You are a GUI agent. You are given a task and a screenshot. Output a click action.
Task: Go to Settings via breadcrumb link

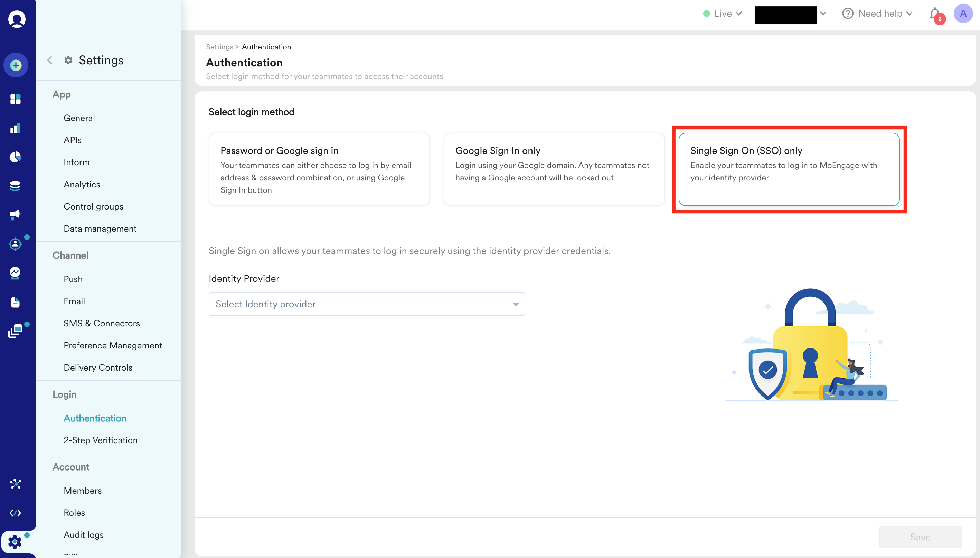[219, 47]
